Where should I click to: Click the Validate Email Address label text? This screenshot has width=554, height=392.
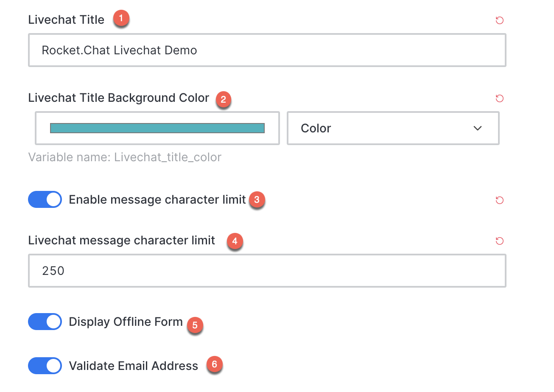[x=134, y=366]
